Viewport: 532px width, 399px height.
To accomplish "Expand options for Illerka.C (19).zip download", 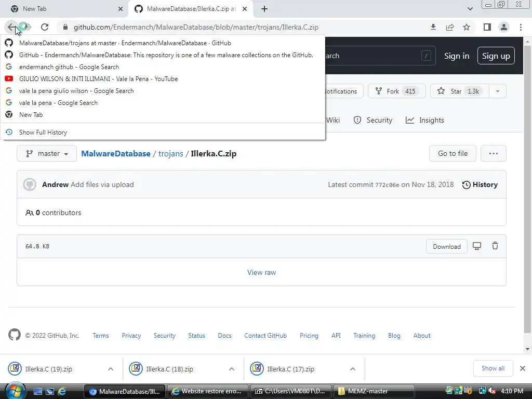I will click(111, 369).
